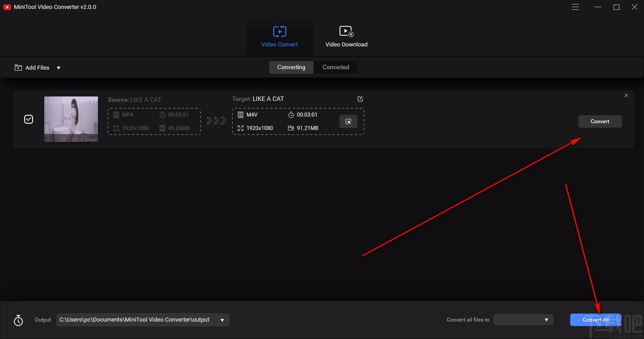644x339 pixels.
Task: Uncheck the LIKE A CAT file checkbox
Action: (29, 119)
